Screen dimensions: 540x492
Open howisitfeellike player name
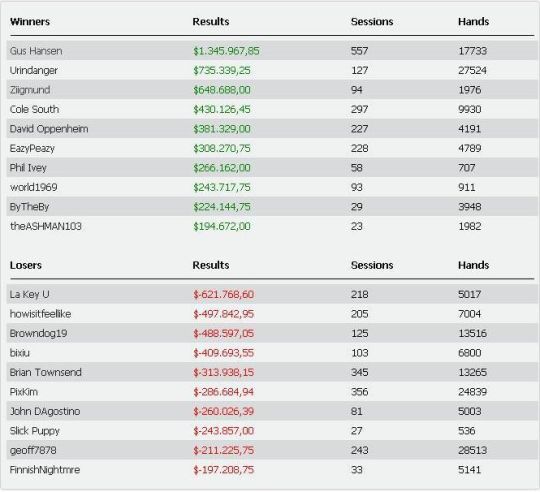[x=40, y=314]
